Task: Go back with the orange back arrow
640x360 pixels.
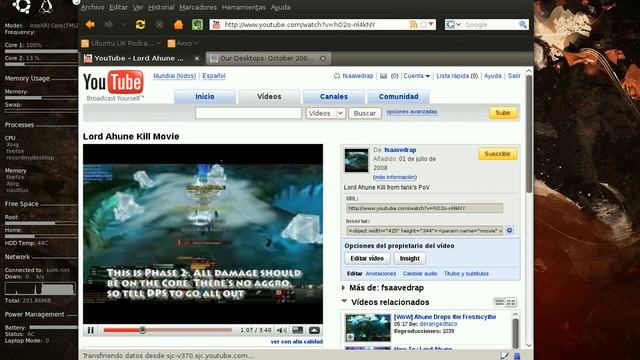Action: click(90, 24)
